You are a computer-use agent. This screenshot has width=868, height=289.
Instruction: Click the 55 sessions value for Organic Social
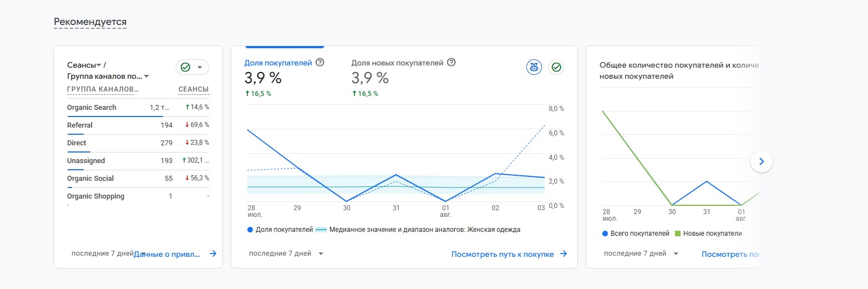coord(169,179)
